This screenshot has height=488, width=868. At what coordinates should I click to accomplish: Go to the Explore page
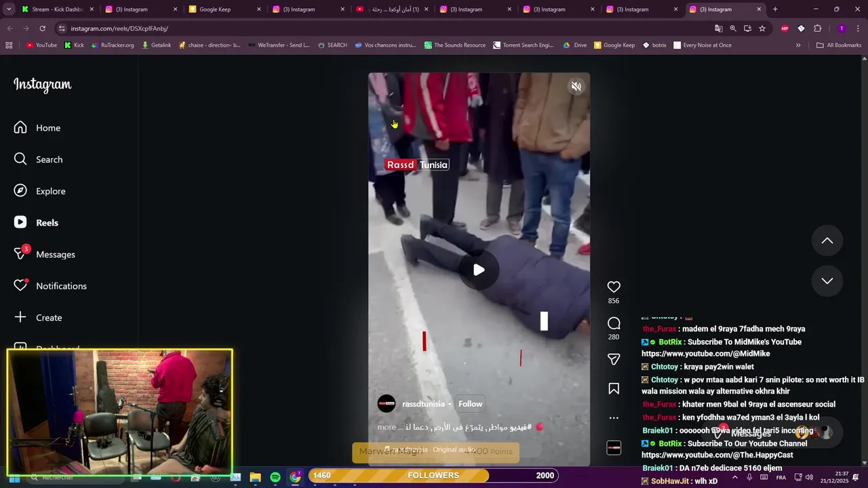point(40,191)
